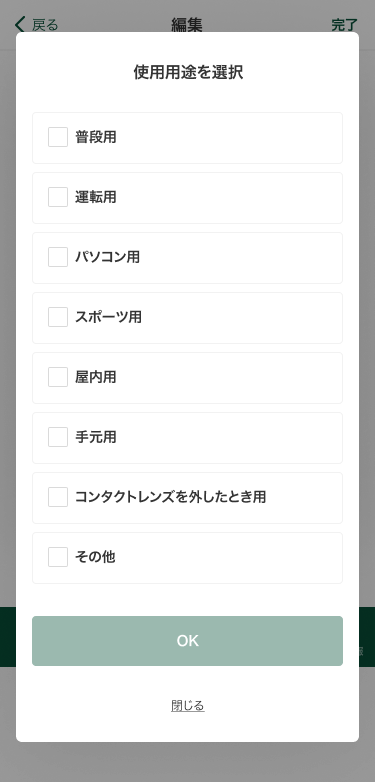Screen dimensions: 375x782
Task: Select the 普段用 option label
Action: tap(96, 137)
